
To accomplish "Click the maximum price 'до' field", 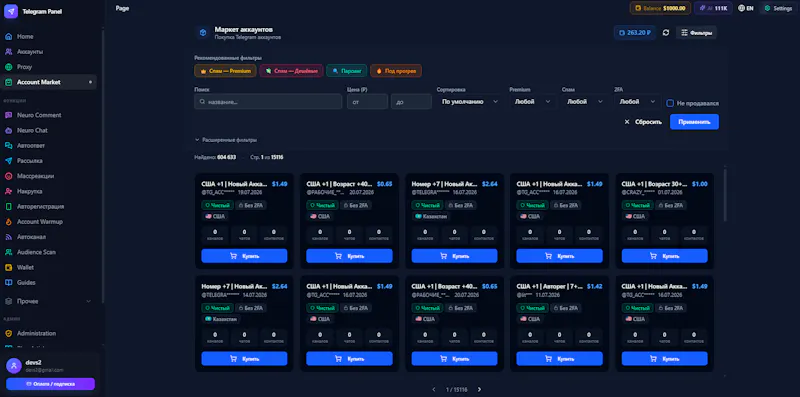I will pyautogui.click(x=411, y=102).
